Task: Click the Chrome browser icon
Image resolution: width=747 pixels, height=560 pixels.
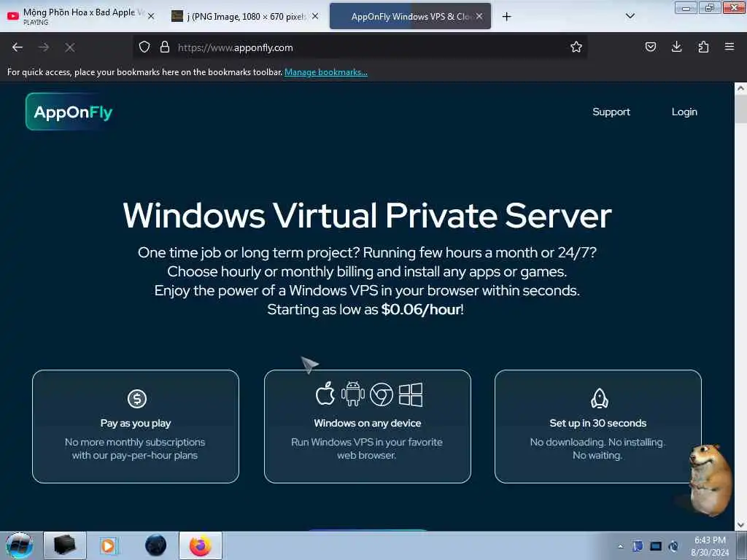Action: (382, 394)
